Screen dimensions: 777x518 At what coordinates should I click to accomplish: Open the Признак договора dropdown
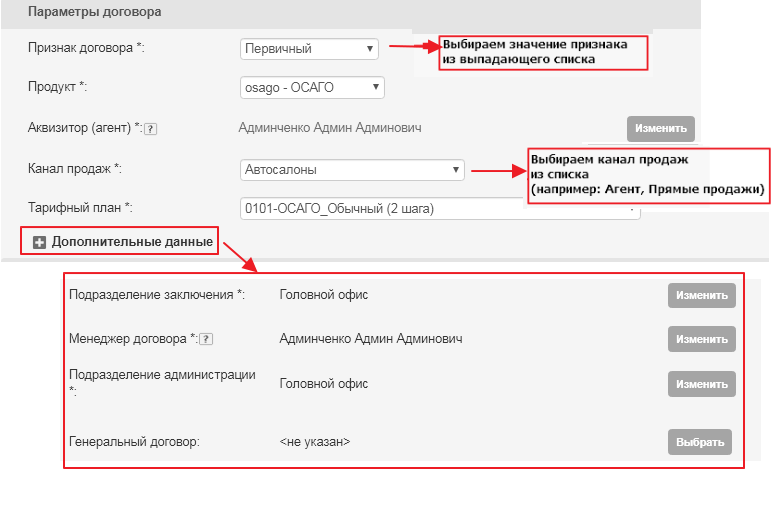pyautogui.click(x=309, y=49)
